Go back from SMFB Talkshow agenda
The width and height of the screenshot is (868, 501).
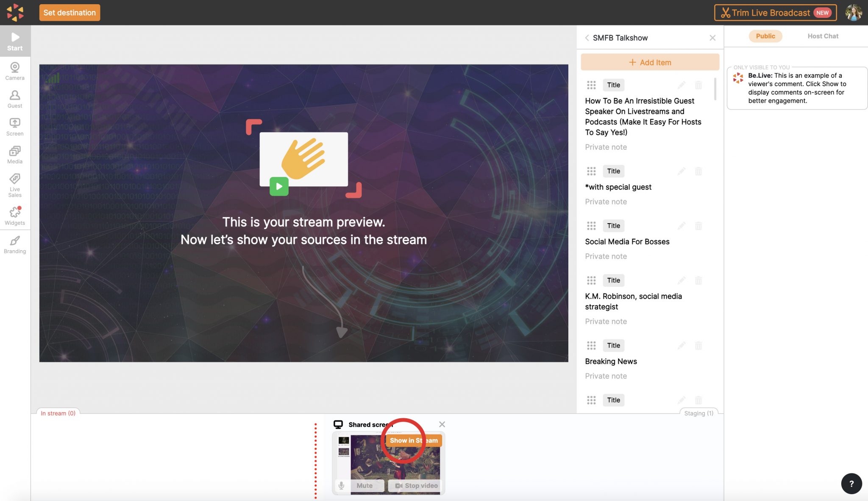click(x=587, y=38)
